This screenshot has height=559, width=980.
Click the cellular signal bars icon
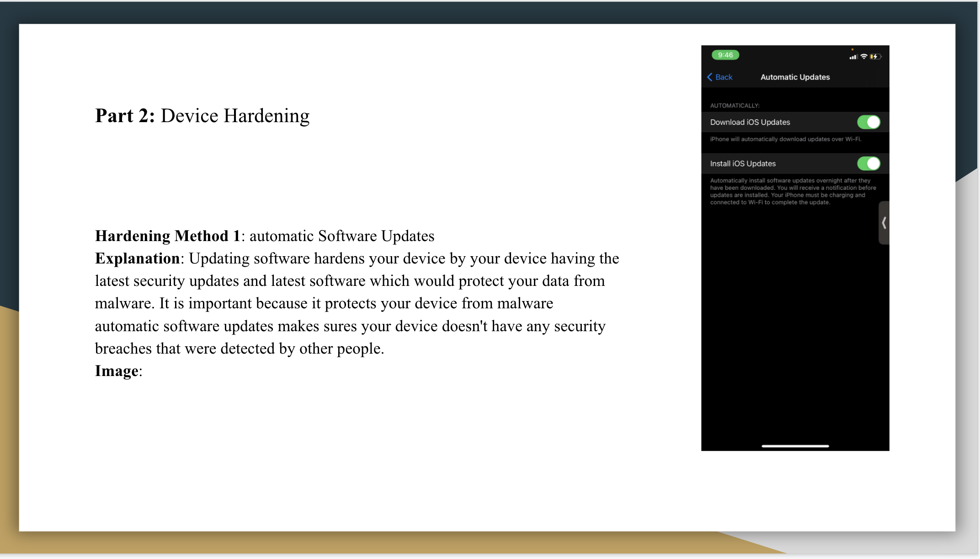click(x=853, y=57)
